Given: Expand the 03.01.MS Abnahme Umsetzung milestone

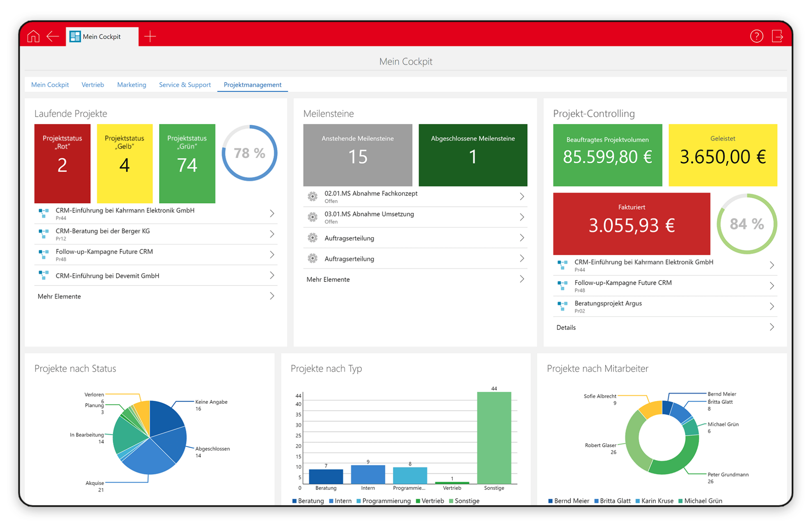Looking at the screenshot, I should (x=522, y=217).
